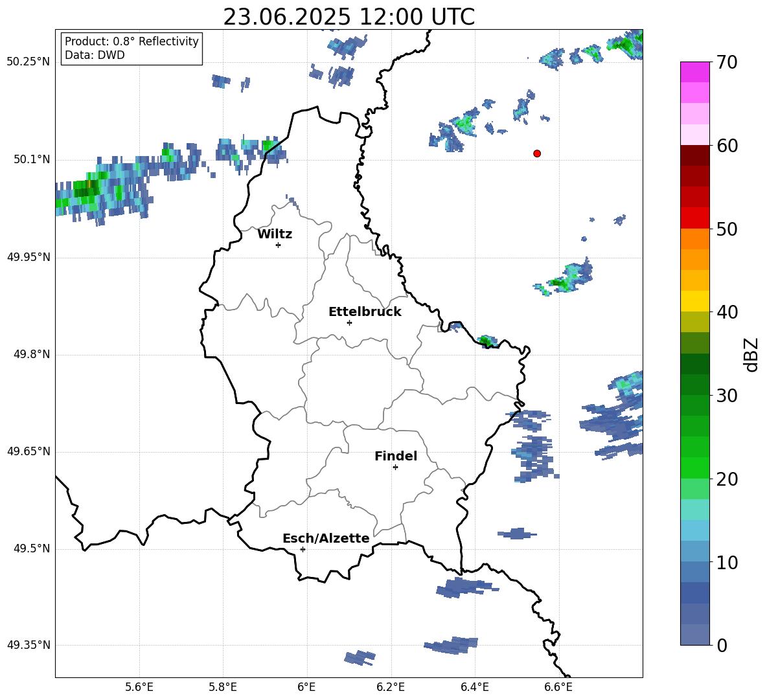
Task: Click the 49.95°N latitude label
Action: click(29, 257)
